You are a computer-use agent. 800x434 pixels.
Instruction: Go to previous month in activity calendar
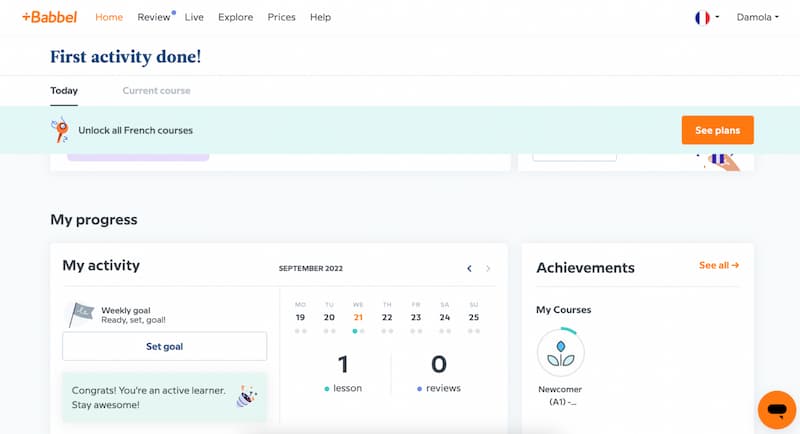click(x=469, y=268)
